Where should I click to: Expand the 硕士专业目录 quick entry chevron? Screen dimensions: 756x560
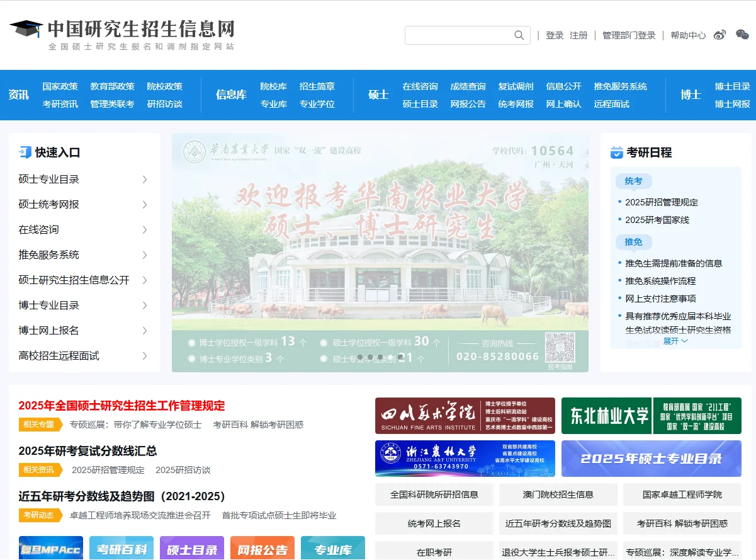point(145,179)
